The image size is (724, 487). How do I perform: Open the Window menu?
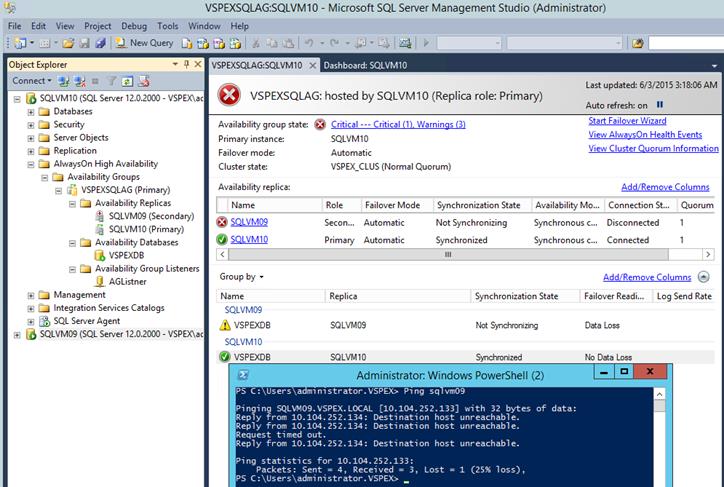coord(204,26)
